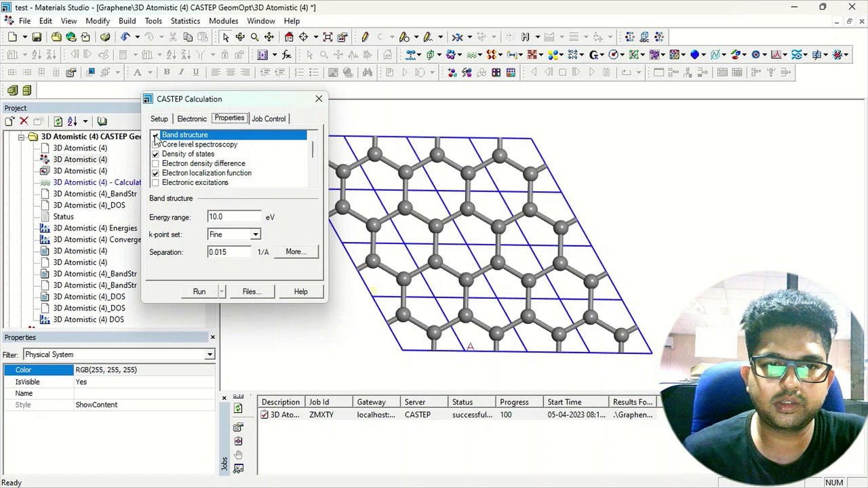This screenshot has width=868, height=488.
Task: Toggle Bold text formatting icon
Action: 167,73
